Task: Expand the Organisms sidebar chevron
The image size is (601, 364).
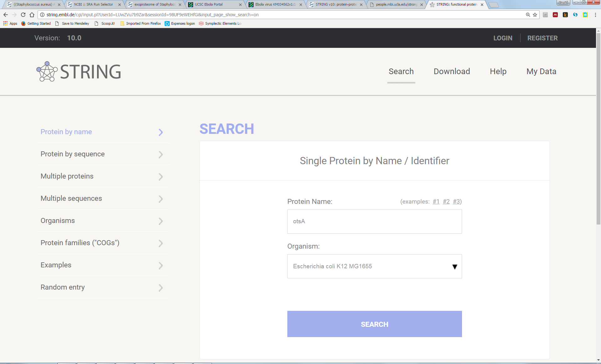Action: 161,221
